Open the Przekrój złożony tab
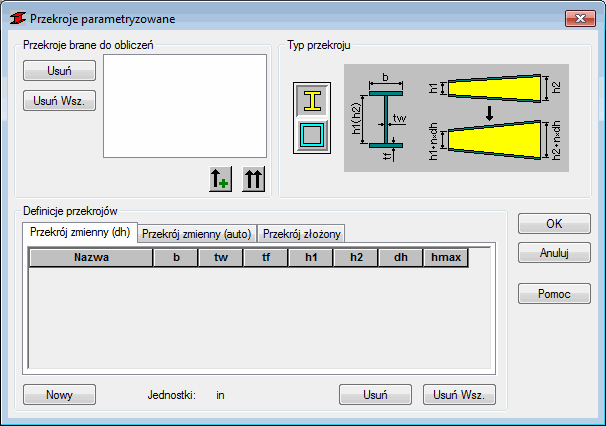 pyautogui.click(x=301, y=234)
